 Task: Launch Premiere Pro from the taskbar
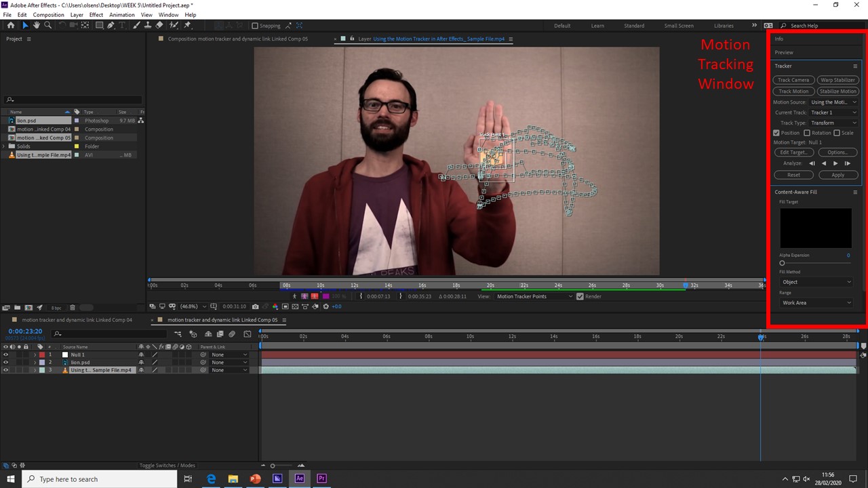[321, 479]
